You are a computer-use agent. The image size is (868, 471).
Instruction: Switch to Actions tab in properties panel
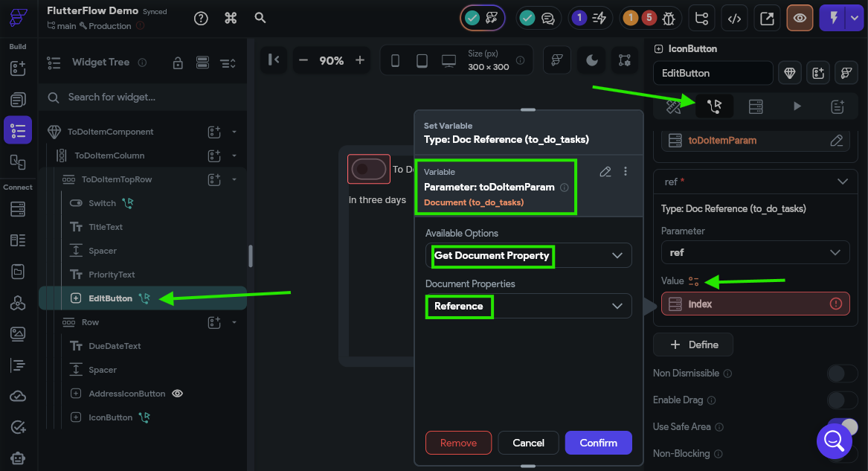(x=714, y=106)
